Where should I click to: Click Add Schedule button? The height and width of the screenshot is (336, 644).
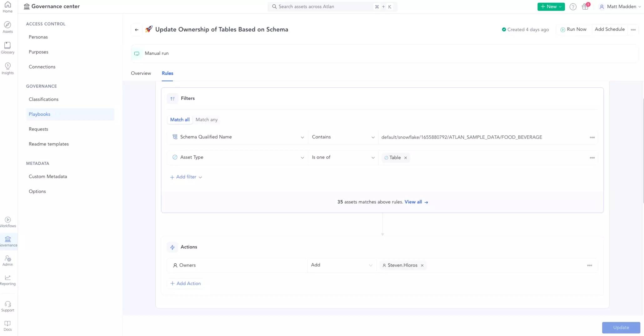point(610,29)
